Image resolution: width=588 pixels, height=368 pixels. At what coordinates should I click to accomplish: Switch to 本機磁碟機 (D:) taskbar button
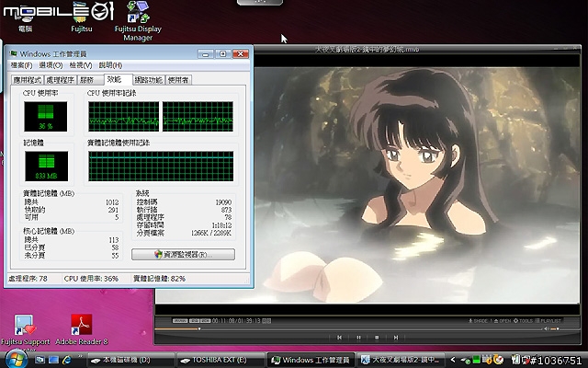pos(130,360)
